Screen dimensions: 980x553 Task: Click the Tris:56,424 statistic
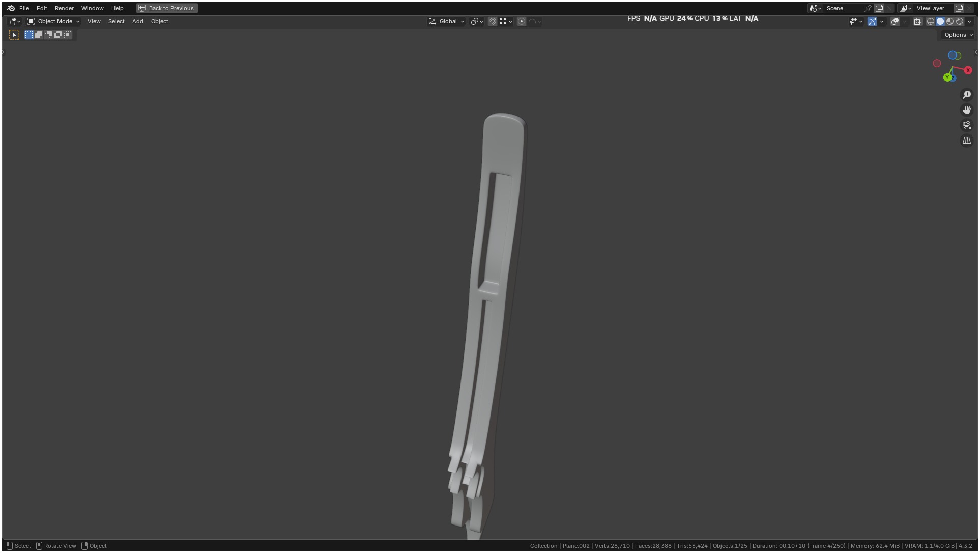692,546
